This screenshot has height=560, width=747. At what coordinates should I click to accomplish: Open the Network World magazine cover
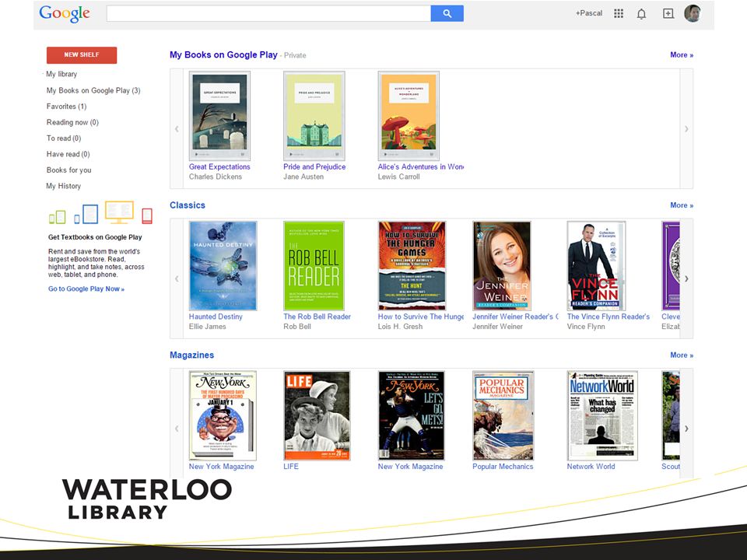point(602,415)
